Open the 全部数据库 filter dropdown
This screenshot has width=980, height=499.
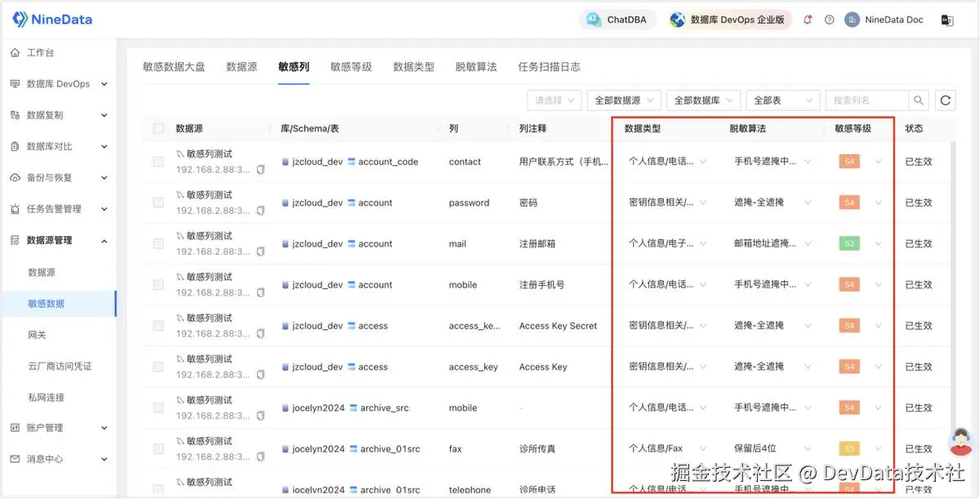[703, 100]
